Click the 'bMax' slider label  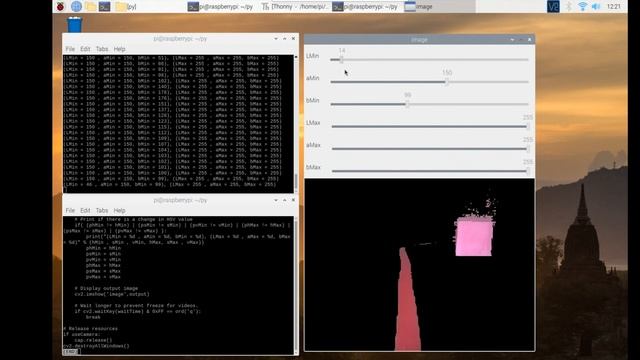[x=313, y=167]
